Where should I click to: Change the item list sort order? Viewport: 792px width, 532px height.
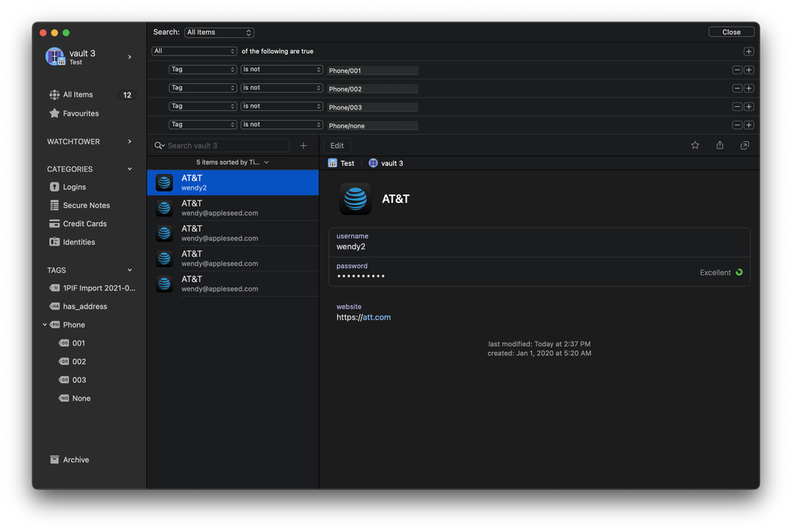(x=232, y=163)
